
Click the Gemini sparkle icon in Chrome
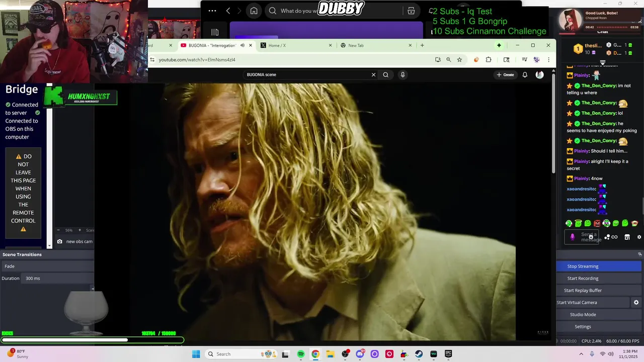click(499, 45)
